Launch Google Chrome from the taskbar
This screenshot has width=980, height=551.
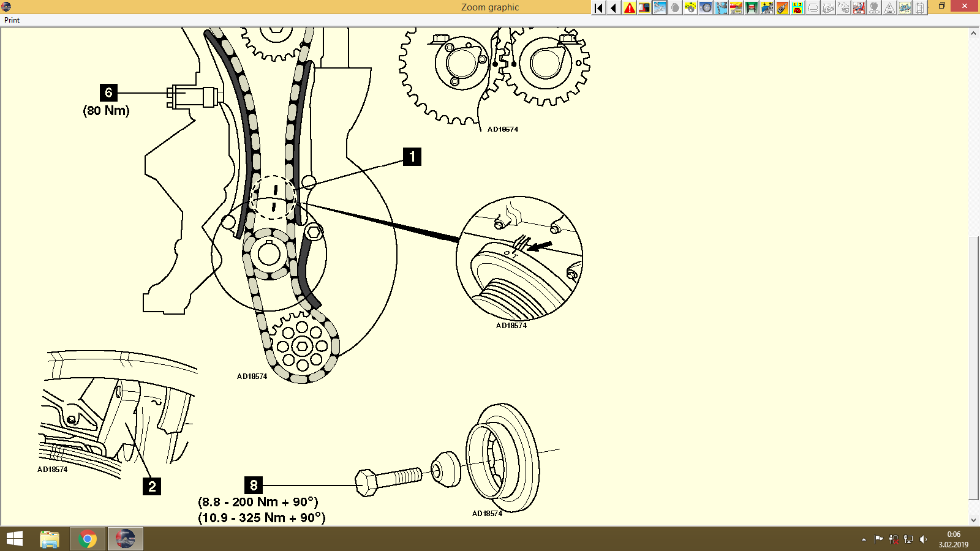pyautogui.click(x=87, y=539)
